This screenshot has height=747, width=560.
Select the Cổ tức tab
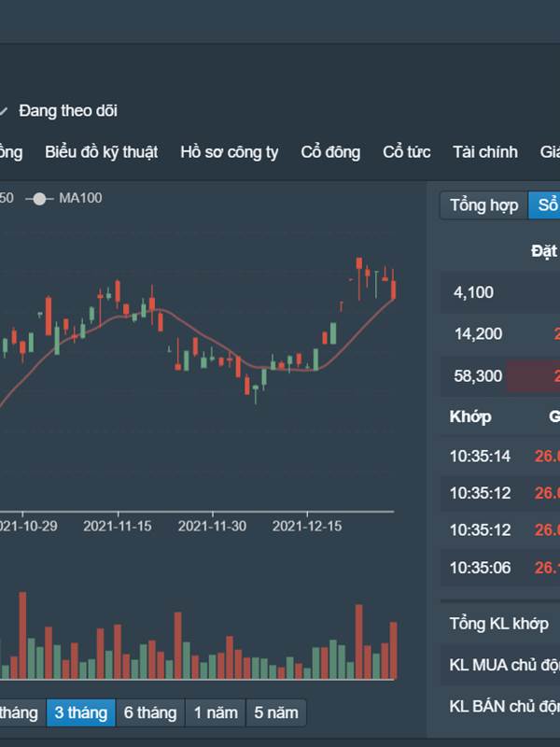point(406,152)
